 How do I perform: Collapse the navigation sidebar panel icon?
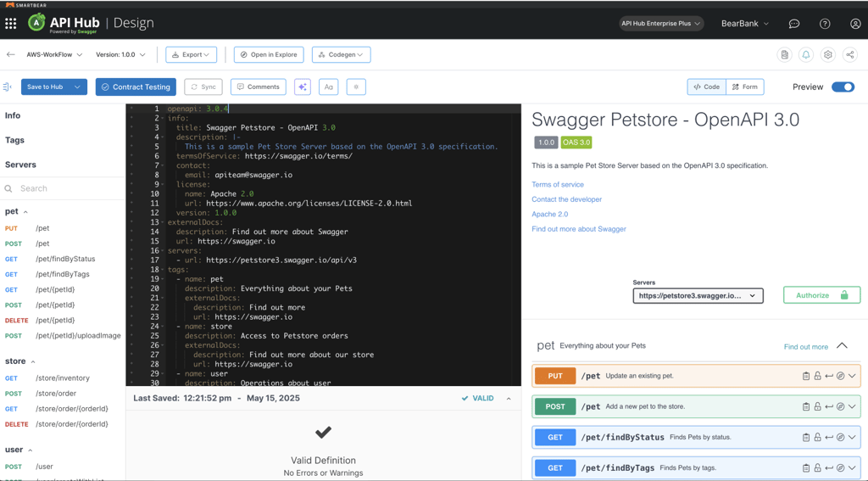pyautogui.click(x=7, y=87)
